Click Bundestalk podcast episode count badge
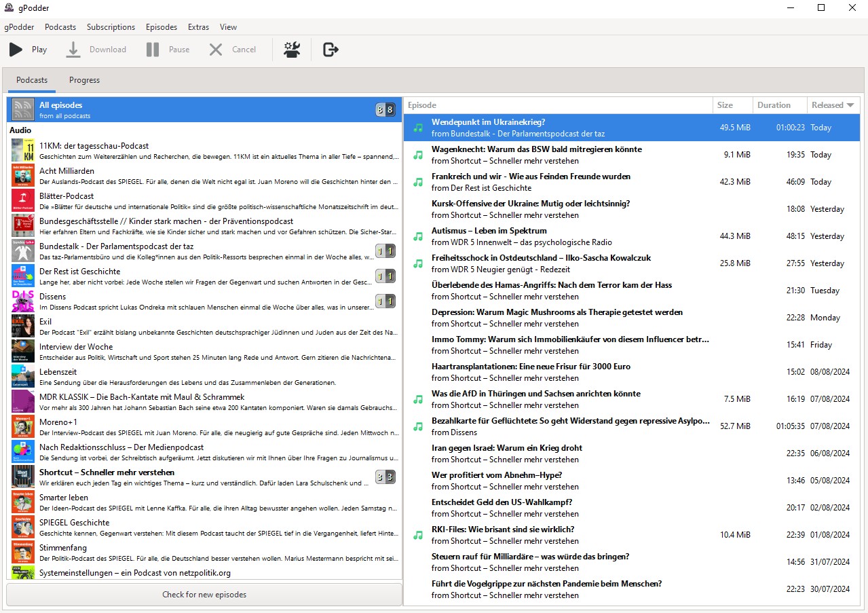The width and height of the screenshot is (868, 613). pyautogui.click(x=385, y=251)
